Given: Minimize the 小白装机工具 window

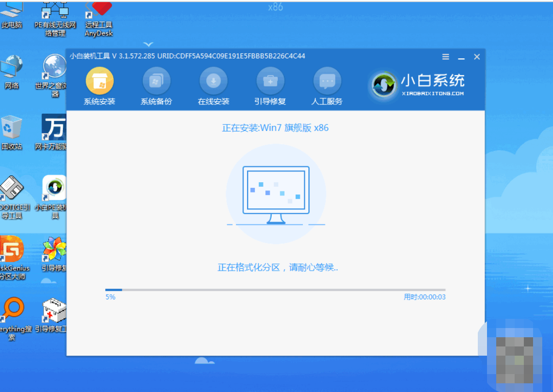Looking at the screenshot, I should (461, 57).
